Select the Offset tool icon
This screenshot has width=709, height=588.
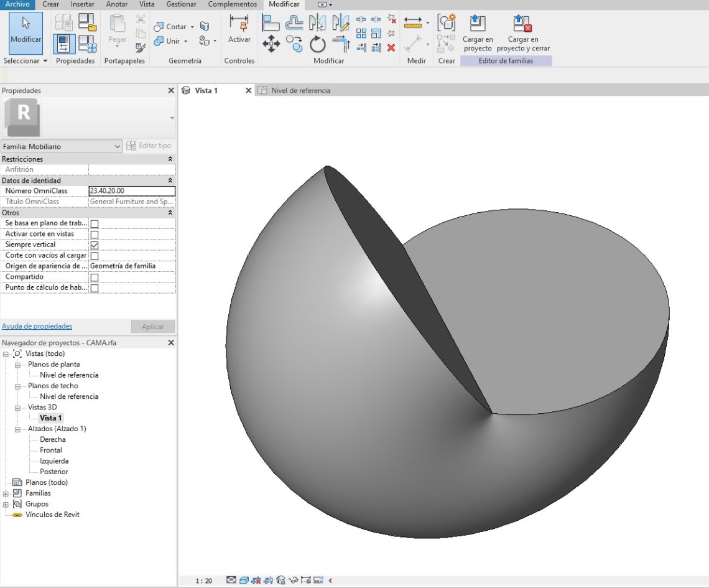pyautogui.click(x=294, y=23)
